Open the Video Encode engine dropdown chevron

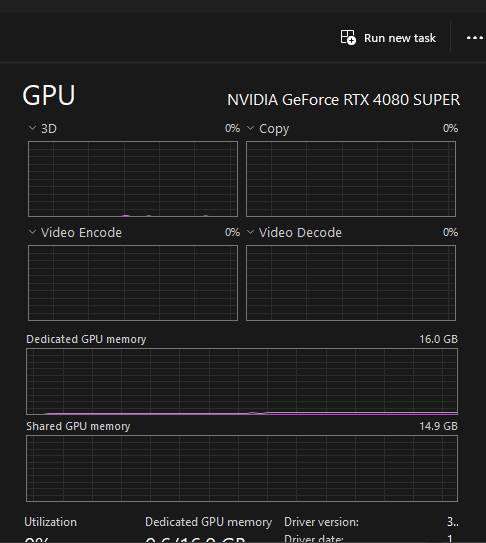[32, 232]
